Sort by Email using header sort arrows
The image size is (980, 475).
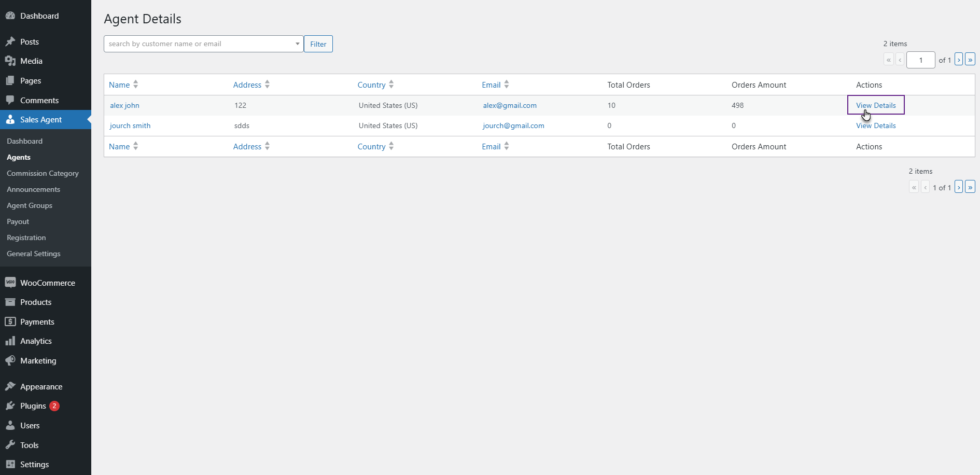[x=507, y=85]
